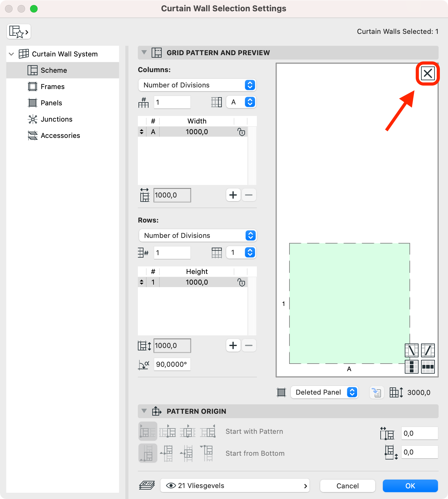Collapse the Curtain Wall System tree
The height and width of the screenshot is (499, 448).
[x=12, y=54]
